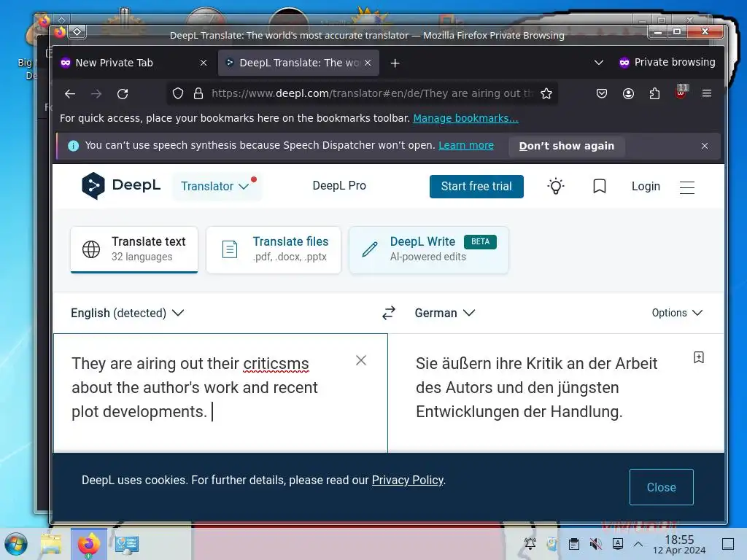Open a new tab with the plus button

tap(395, 63)
